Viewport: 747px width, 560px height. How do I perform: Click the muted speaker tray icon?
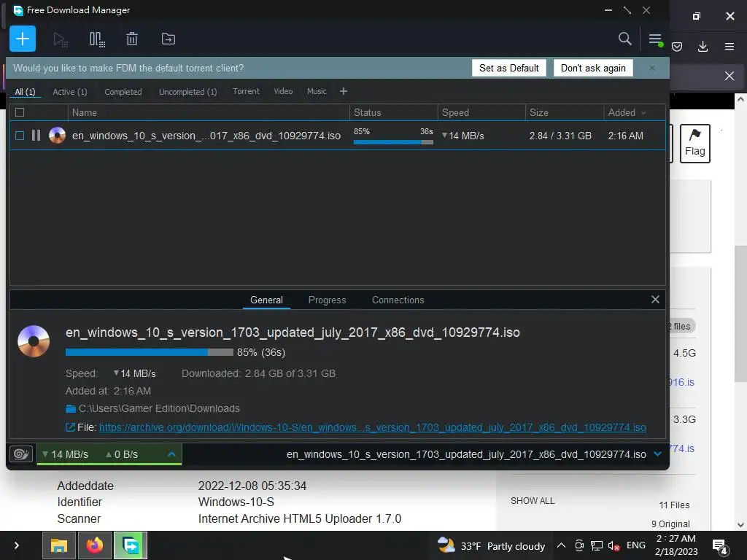click(613, 545)
